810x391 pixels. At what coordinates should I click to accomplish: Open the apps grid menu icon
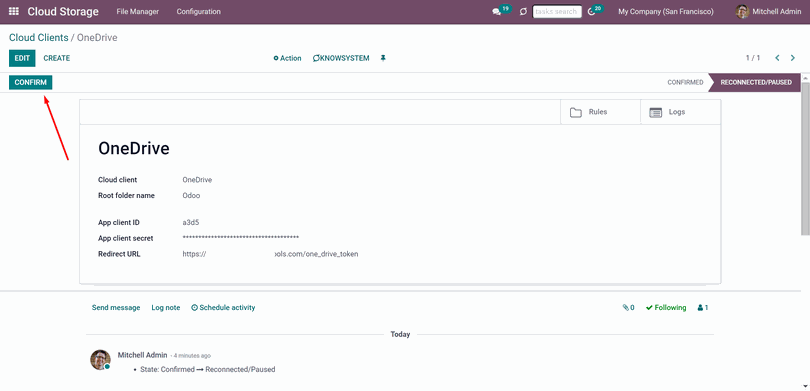(14, 11)
